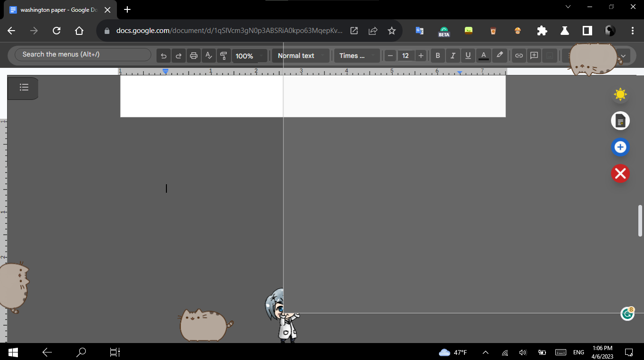Image resolution: width=644 pixels, height=360 pixels.
Task: Open the Google Translate extension
Action: point(419,31)
